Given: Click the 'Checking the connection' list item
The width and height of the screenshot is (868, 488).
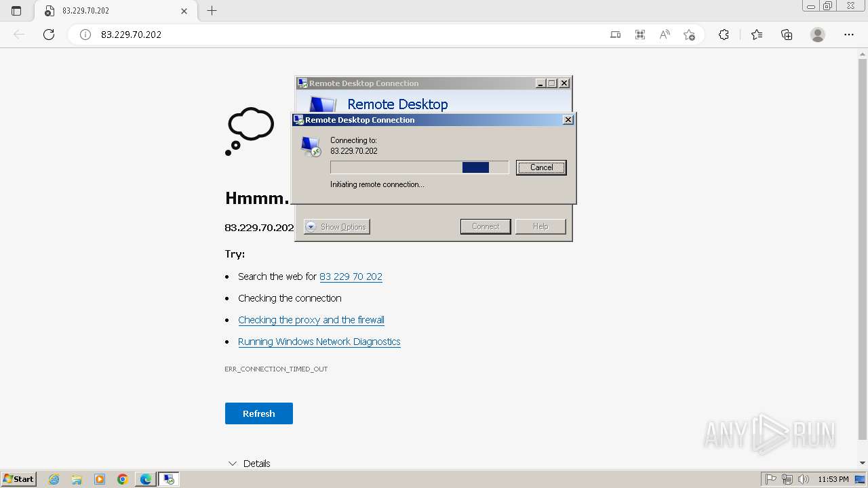Looking at the screenshot, I should (290, 298).
